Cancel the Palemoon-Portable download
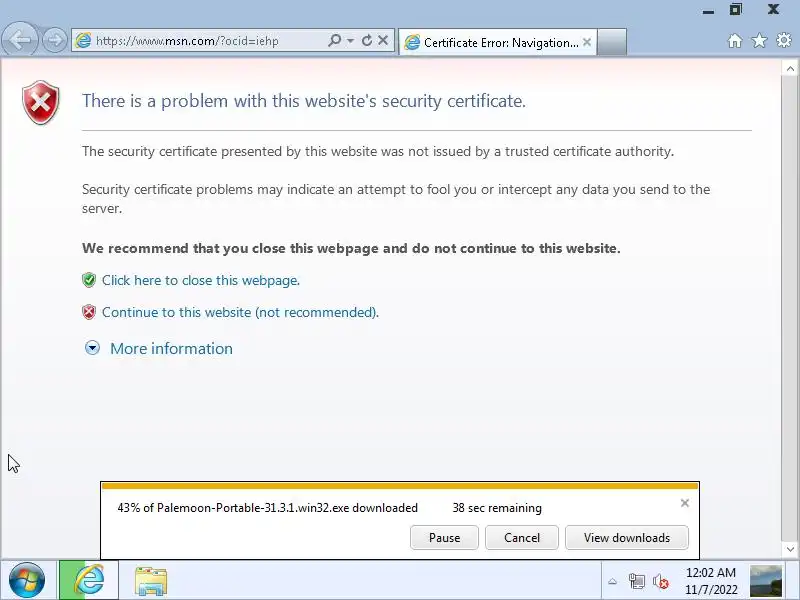 (x=522, y=538)
